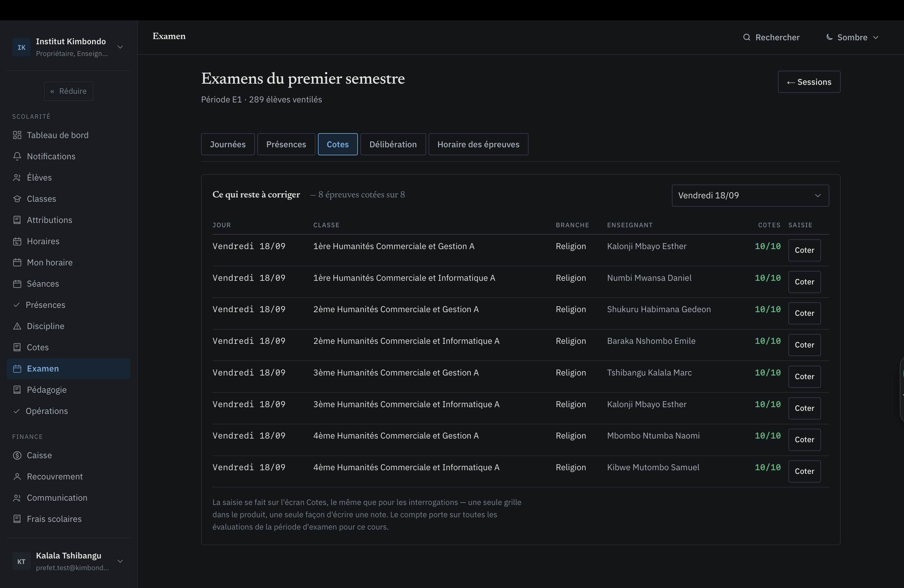Click 10/10 score in Mbombo Ntumba Naomi row
This screenshot has width=904, height=588.
pos(768,436)
